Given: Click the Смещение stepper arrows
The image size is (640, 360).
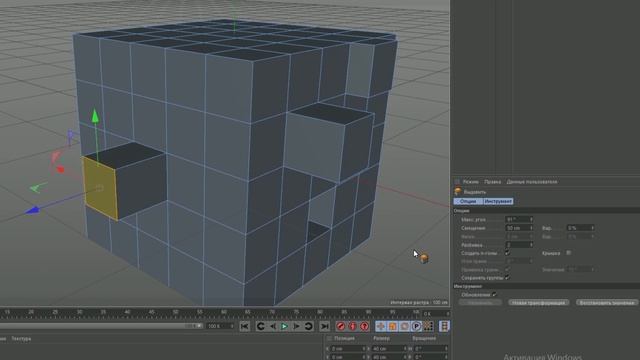Looking at the screenshot, I should 531,228.
